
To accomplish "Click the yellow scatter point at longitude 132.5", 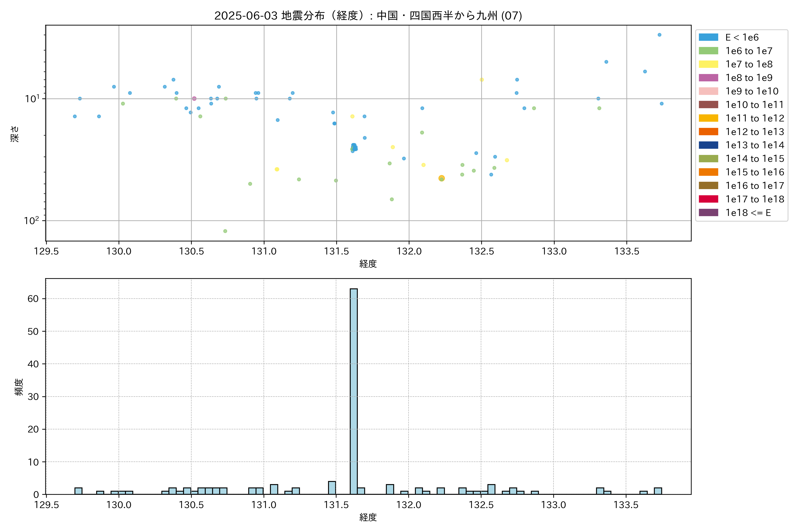I will point(481,80).
